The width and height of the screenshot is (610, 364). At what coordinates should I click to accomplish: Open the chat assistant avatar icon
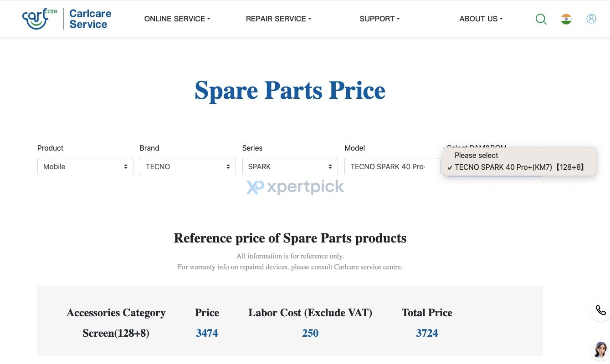click(600, 349)
